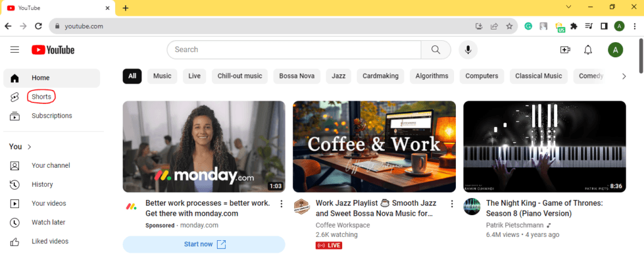Select the Chill-out music chip
The height and width of the screenshot is (254, 644).
click(240, 76)
